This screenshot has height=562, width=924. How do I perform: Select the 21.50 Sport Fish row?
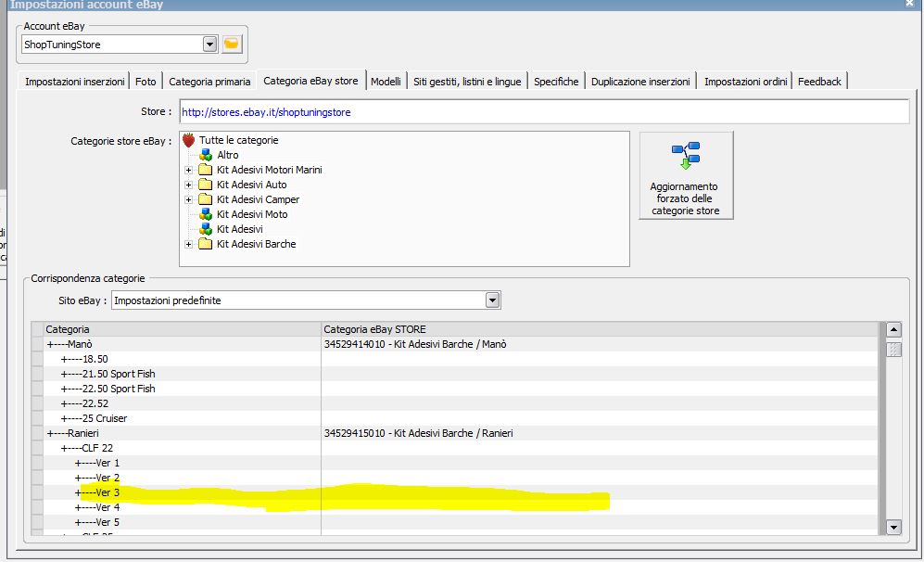click(182, 374)
